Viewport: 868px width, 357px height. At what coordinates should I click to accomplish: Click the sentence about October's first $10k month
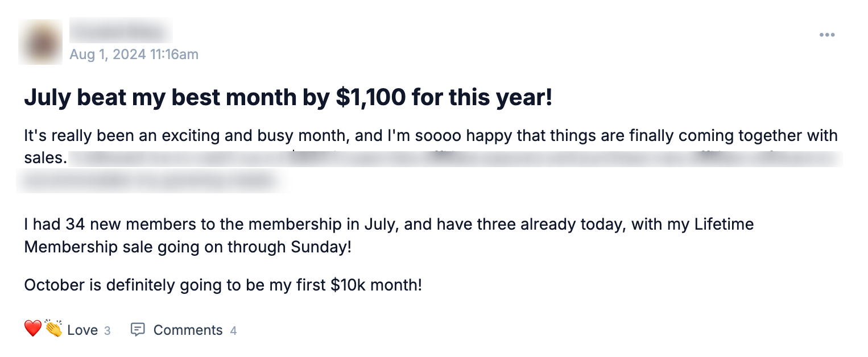[223, 285]
